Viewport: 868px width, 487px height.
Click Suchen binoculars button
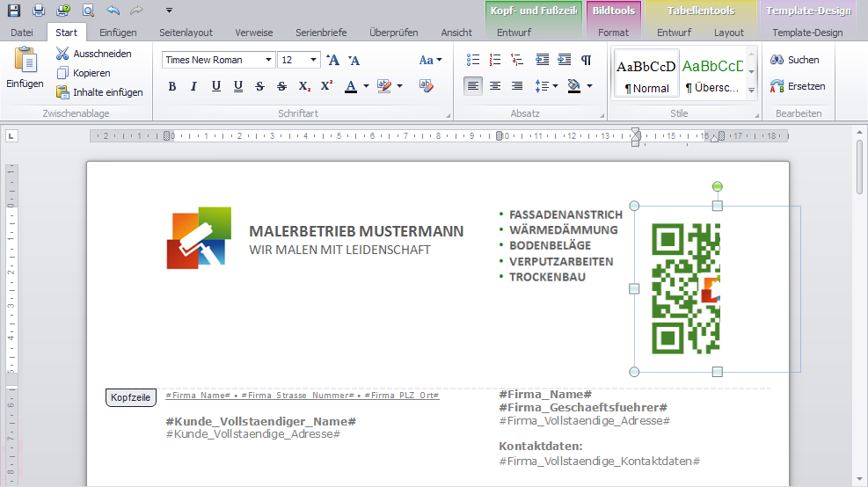[x=794, y=60]
